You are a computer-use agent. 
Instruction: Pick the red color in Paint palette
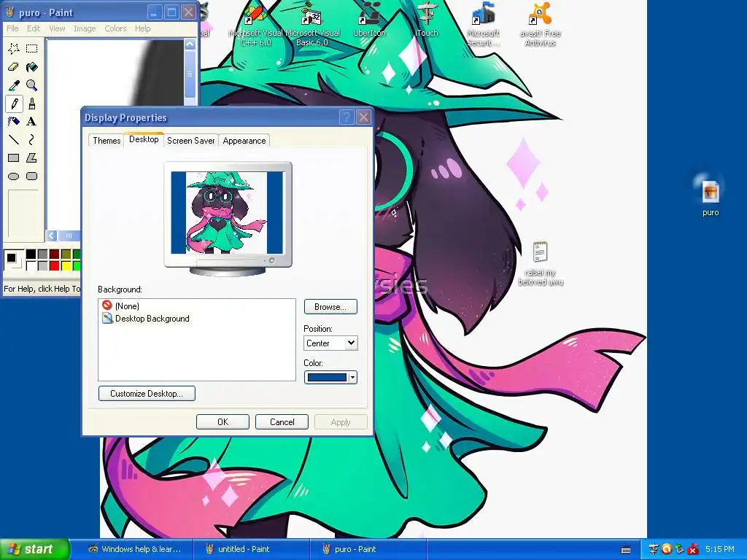coord(54,265)
